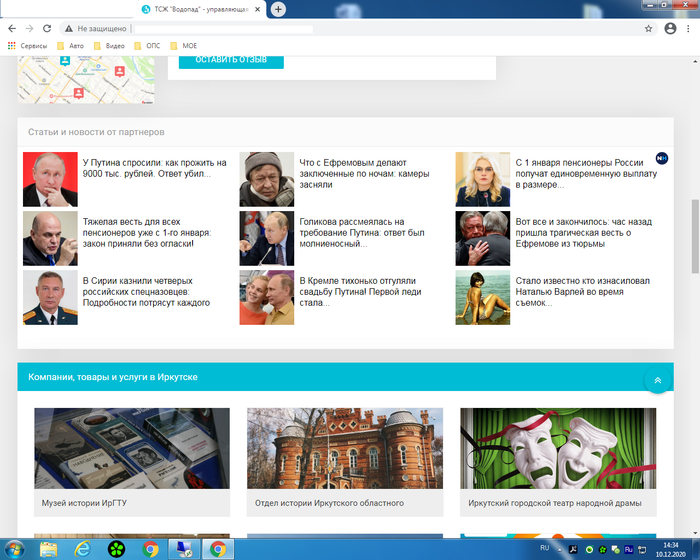Viewport: 700px width, 560px height.
Task: Open the С 1 января пенсионеры article
Action: point(586,174)
